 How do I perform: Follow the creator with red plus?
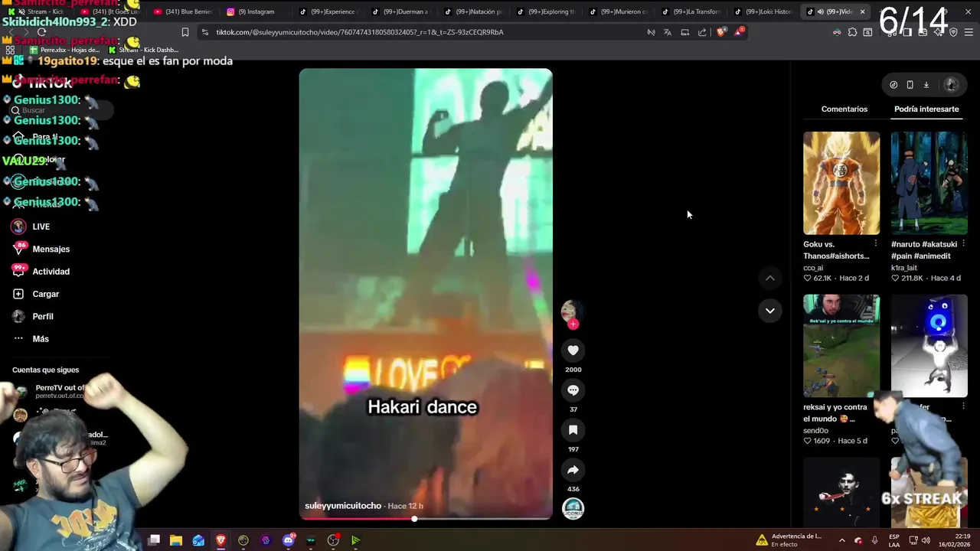573,324
